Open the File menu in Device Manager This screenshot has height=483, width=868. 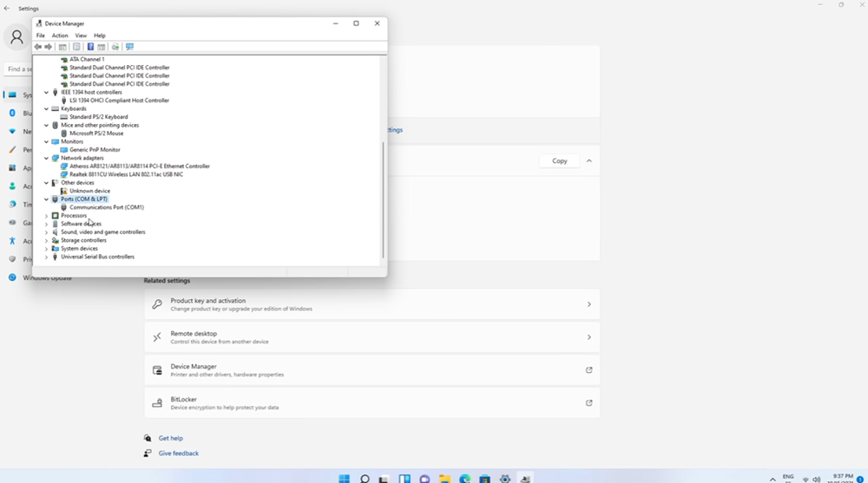[41, 36]
